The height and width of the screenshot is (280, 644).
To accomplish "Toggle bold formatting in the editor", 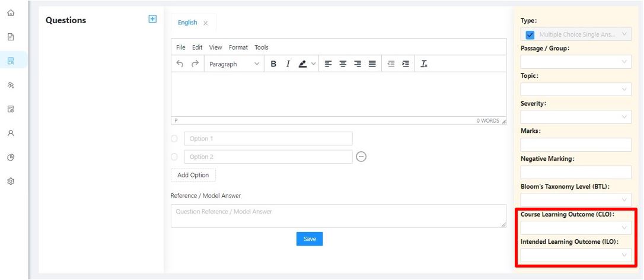I will click(273, 63).
